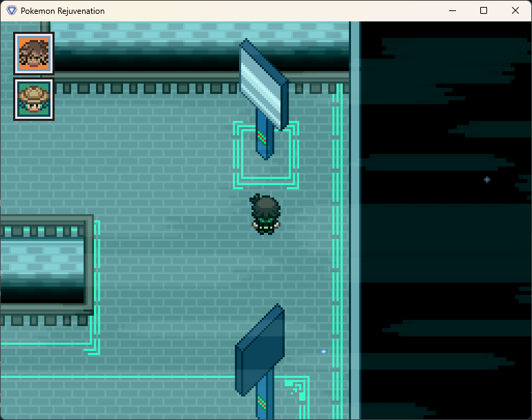Select the curly-haired character portrait

[34, 54]
